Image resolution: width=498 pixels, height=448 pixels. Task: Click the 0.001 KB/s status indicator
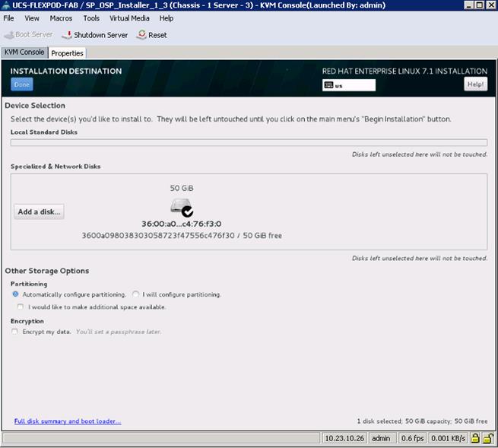(448, 438)
